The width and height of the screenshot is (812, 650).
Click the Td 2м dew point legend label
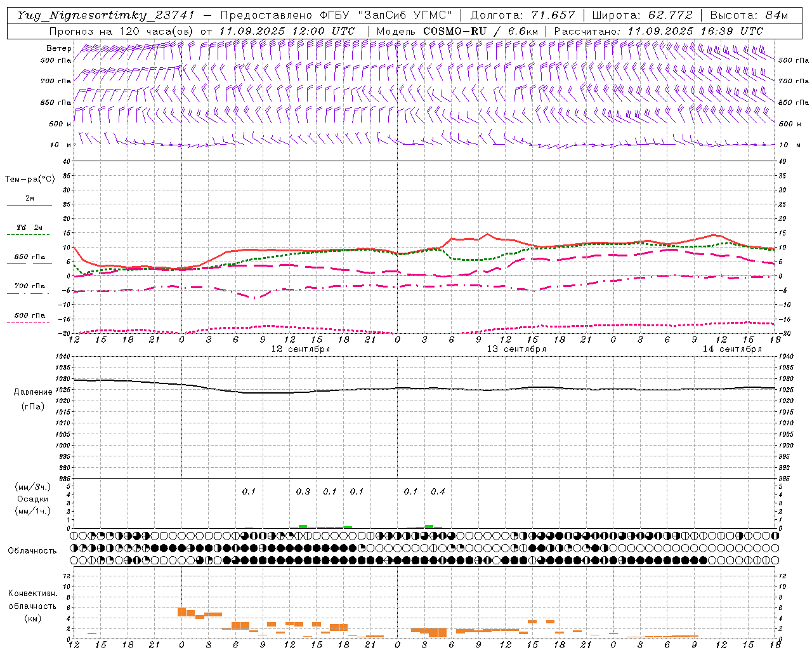[x=30, y=227]
